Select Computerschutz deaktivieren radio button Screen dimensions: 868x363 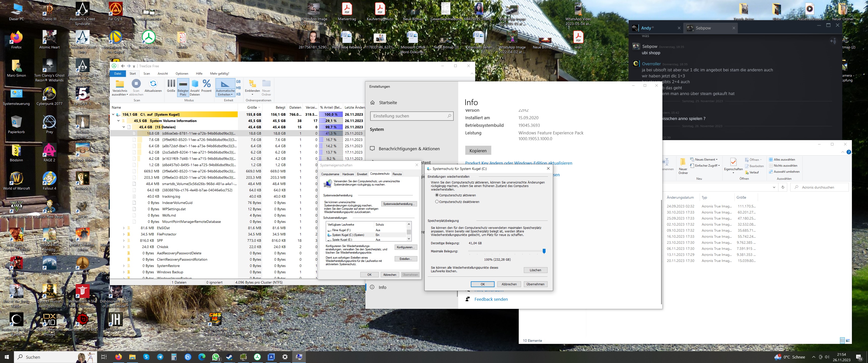point(437,202)
